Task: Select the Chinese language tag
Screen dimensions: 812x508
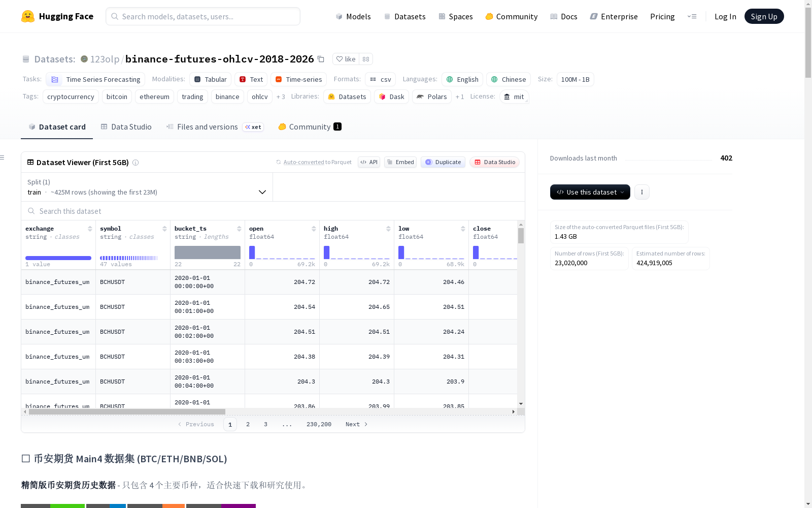Action: (509, 79)
